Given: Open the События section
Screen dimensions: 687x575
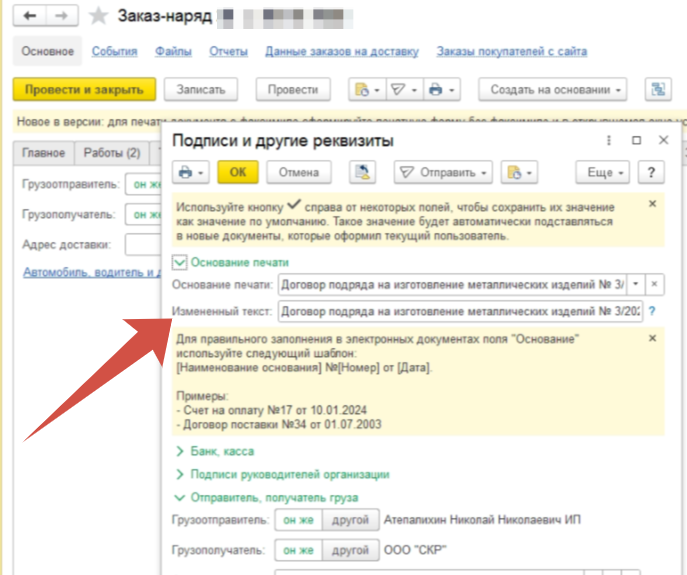Looking at the screenshot, I should tap(114, 51).
